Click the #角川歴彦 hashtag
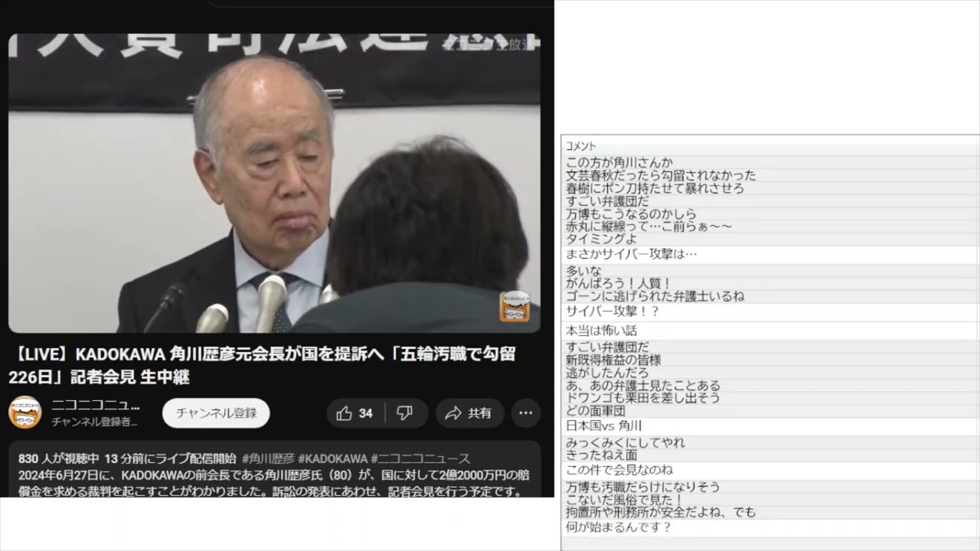The height and width of the screenshot is (551, 980). pos(268,458)
